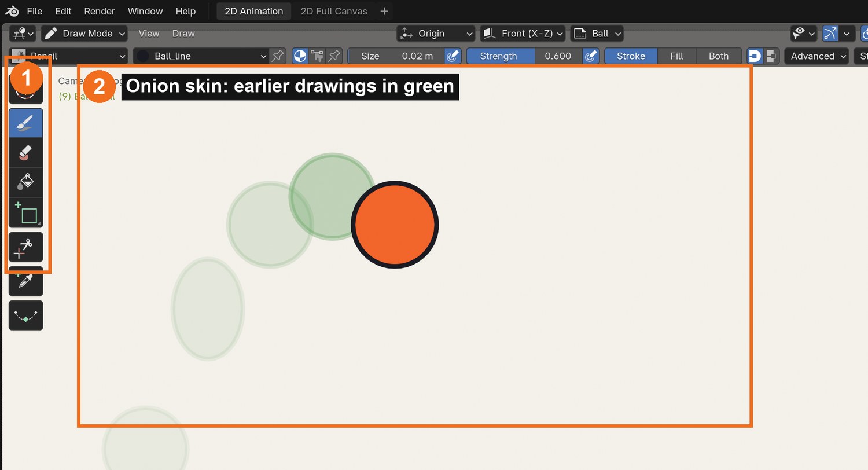The image size is (868, 470).
Task: Open the Ball_line material dropdown
Action: (200, 56)
